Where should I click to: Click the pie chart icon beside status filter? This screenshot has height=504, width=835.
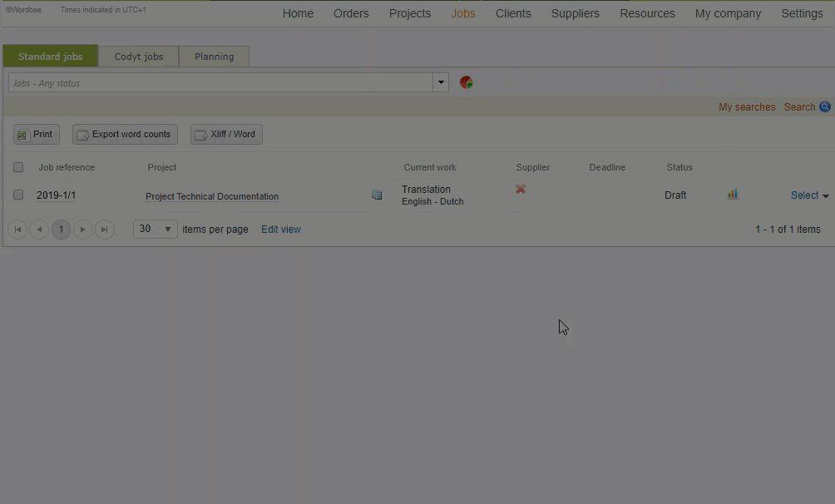point(466,82)
